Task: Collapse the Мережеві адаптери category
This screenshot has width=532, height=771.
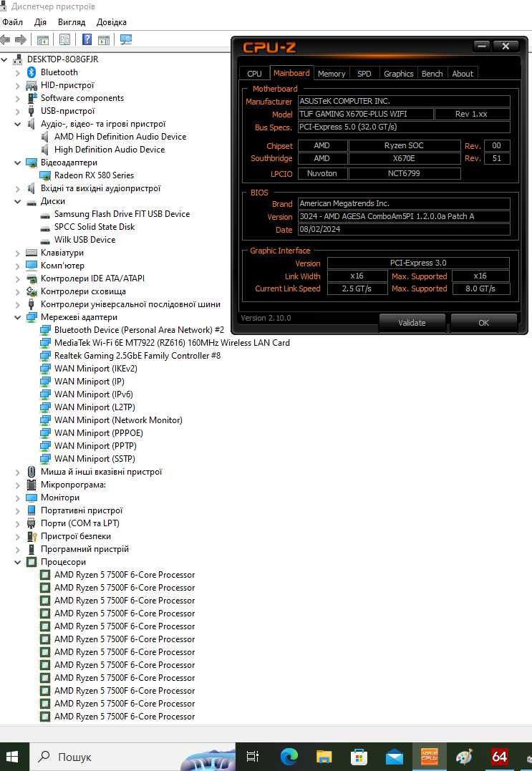Action: coord(18,318)
